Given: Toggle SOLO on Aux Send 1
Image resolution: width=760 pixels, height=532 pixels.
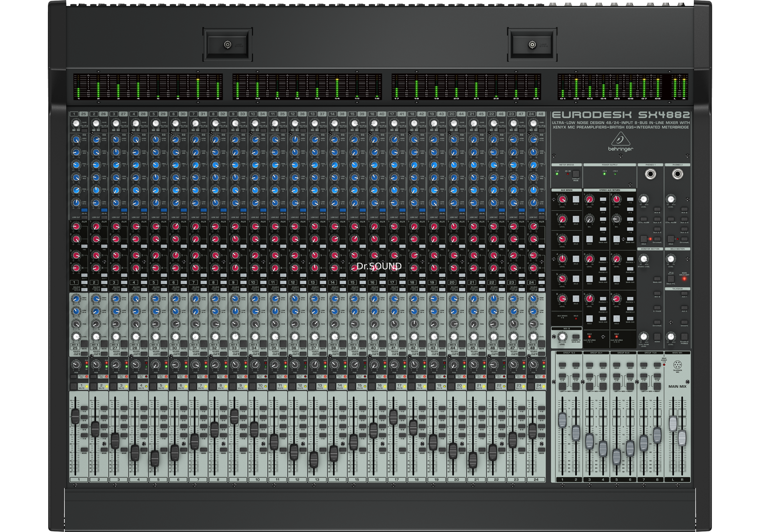Looking at the screenshot, I should 576,199.
